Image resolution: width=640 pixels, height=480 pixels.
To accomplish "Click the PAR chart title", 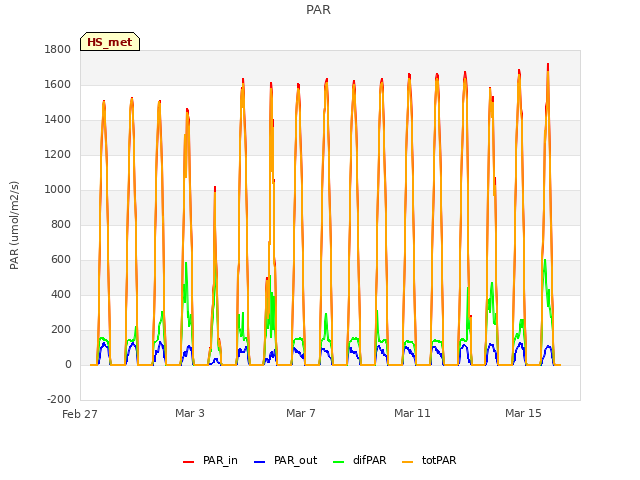I will coord(318,10).
